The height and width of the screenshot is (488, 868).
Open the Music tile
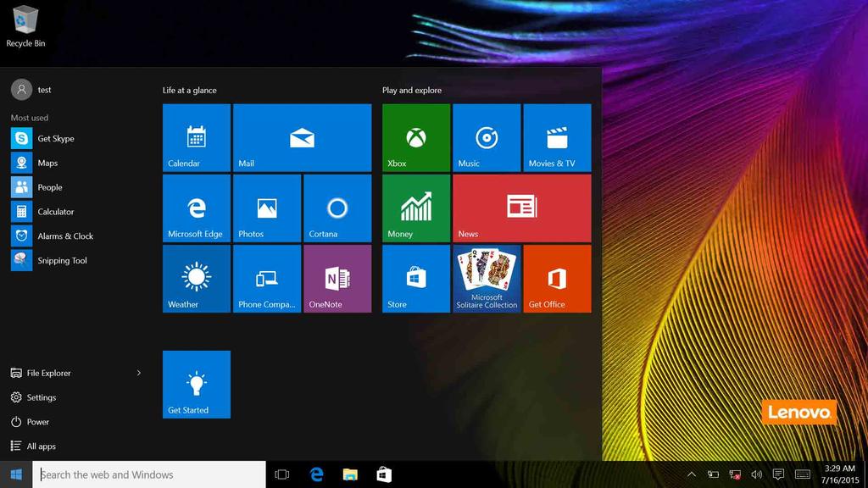(487, 138)
